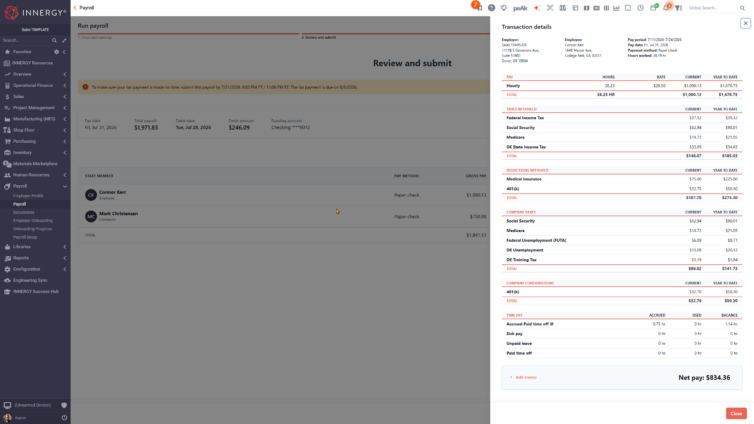
Task: Open the help question mark icon
Action: [x=491, y=8]
